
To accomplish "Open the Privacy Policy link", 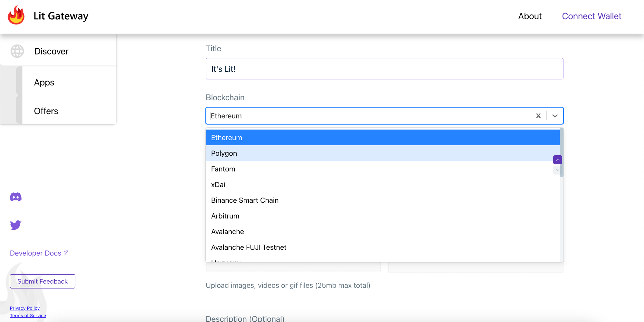I will pos(25,308).
